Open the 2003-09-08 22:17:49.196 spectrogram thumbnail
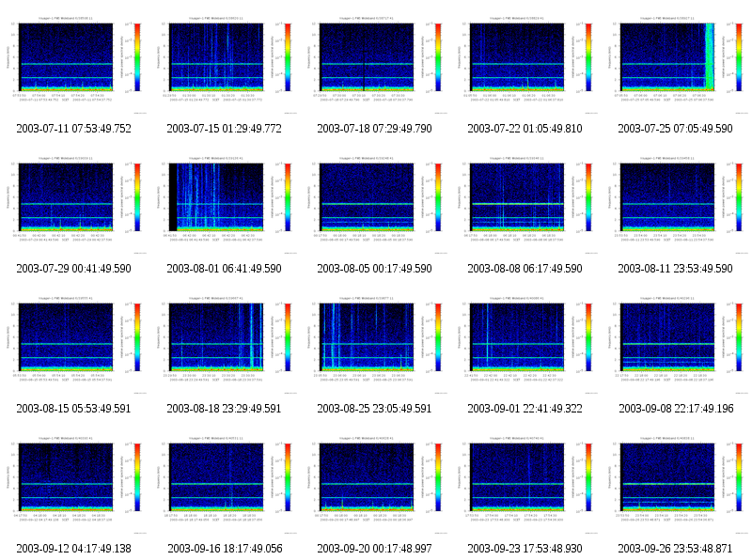This screenshot has height=560, width=752. (x=675, y=344)
